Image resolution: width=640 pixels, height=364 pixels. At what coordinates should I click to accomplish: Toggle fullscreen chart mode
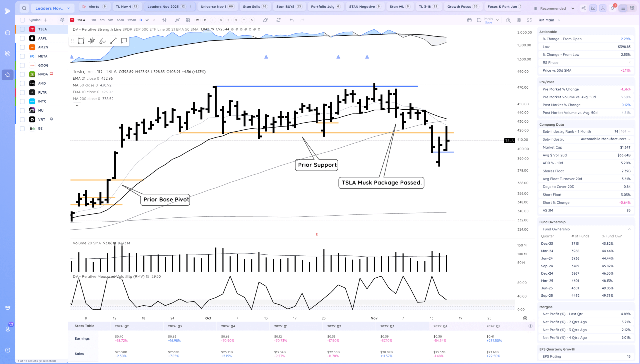point(529,20)
